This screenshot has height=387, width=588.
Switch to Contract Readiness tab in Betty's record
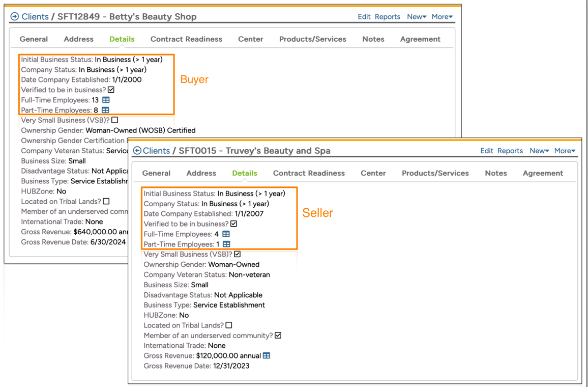[186, 39]
